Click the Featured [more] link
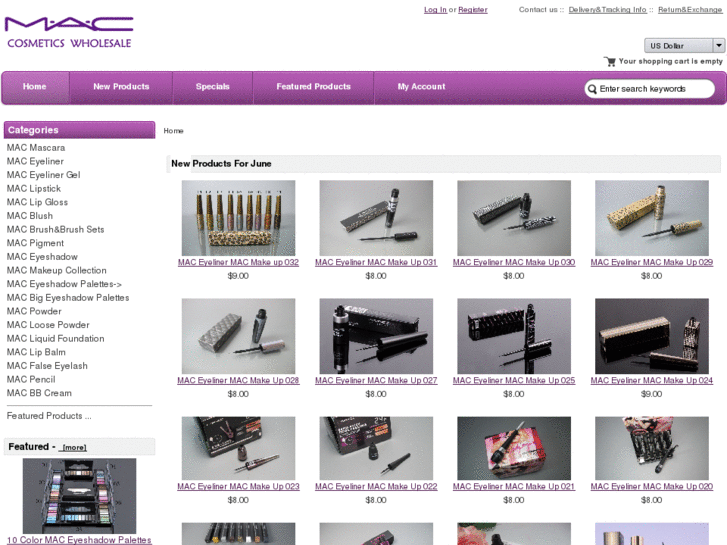 coord(74,448)
